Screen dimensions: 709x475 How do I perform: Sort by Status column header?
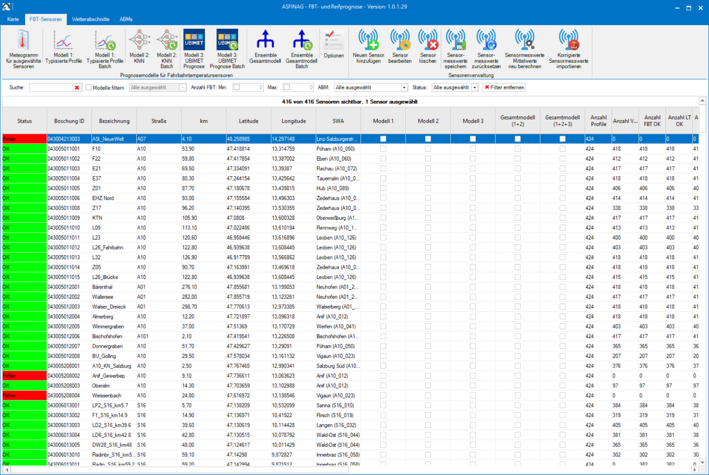(24, 121)
